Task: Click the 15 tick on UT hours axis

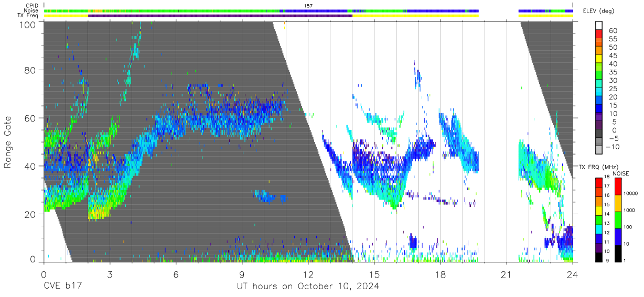Action: point(374,274)
